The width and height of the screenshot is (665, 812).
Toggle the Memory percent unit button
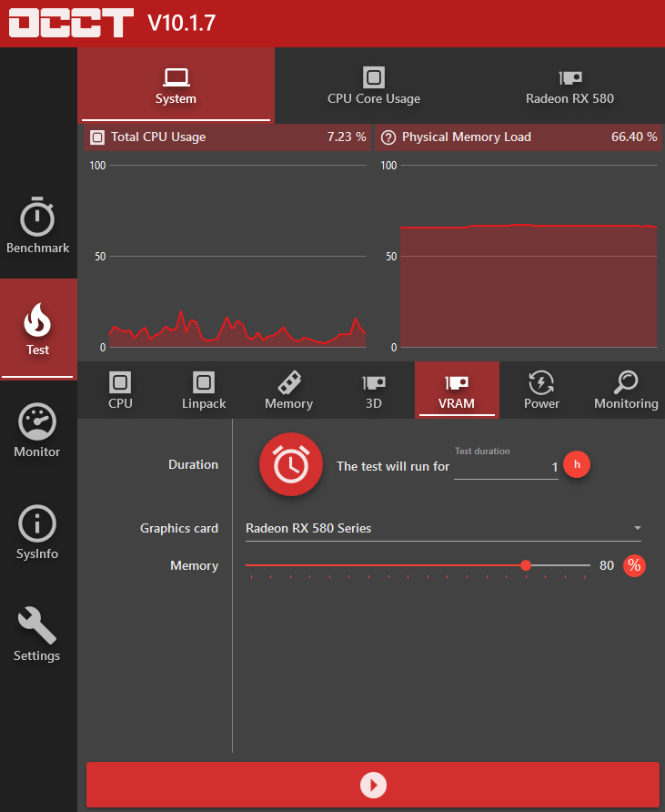[x=634, y=565]
